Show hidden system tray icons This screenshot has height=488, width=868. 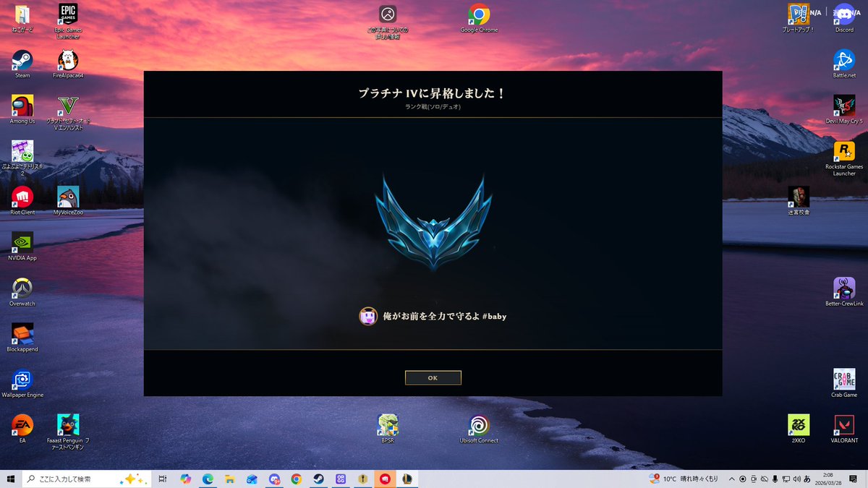tap(731, 479)
